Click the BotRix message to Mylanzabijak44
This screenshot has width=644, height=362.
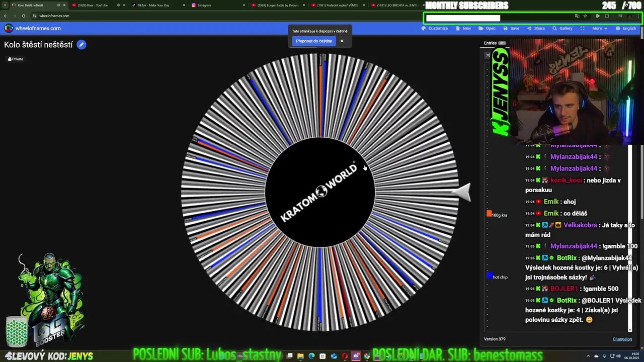(582, 267)
